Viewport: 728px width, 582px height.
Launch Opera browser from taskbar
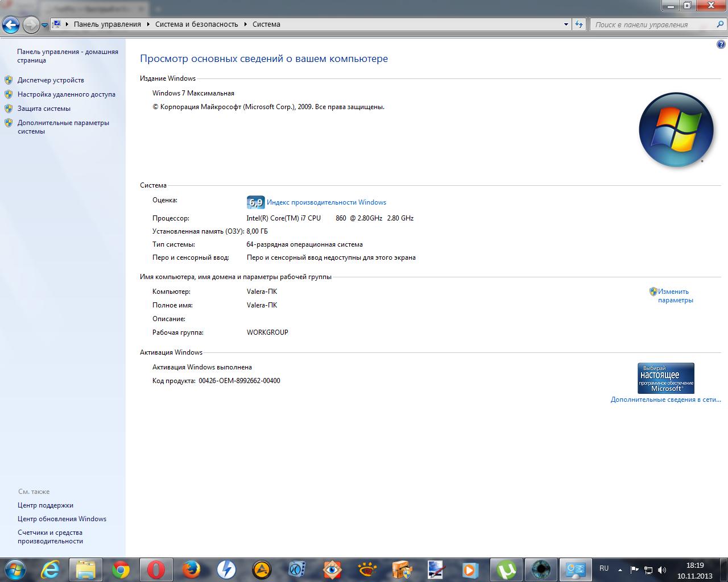156,569
